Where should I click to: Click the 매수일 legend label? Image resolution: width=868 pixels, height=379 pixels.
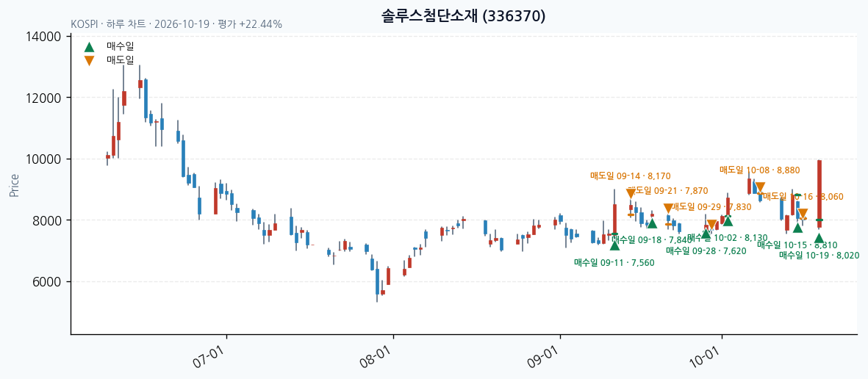pyautogui.click(x=120, y=46)
